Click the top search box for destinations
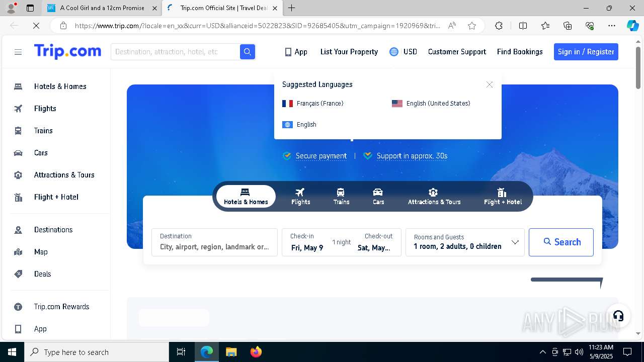Screen dimensions: 644x362 (175, 52)
